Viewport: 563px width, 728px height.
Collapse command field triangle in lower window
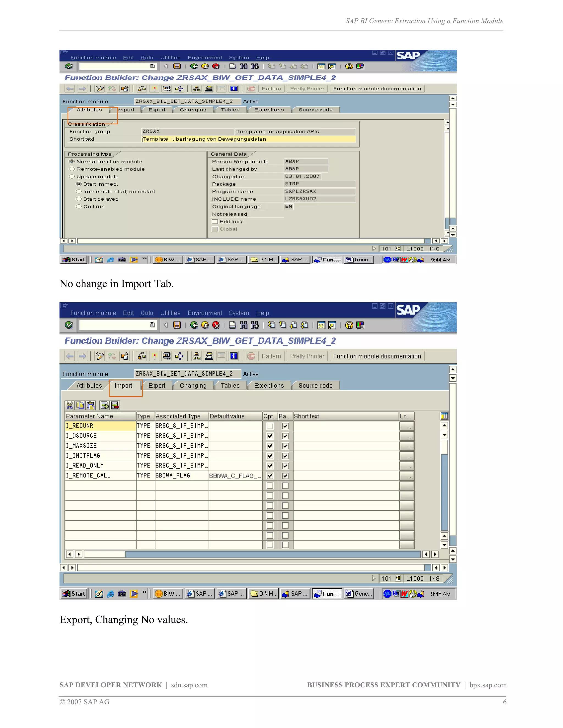[x=166, y=325]
